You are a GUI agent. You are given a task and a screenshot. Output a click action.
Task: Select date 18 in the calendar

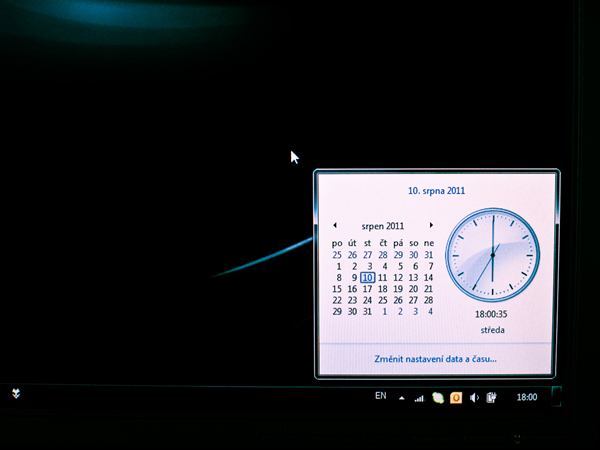pos(383,289)
